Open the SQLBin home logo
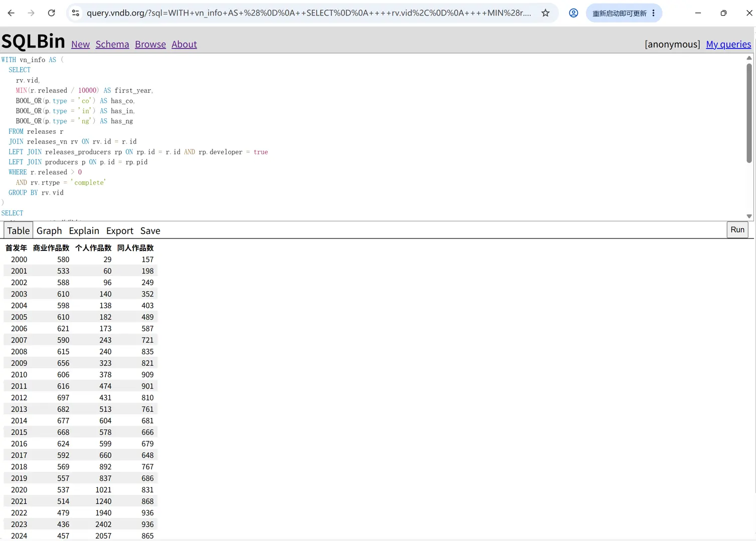Viewport: 756px width, 541px height. pyautogui.click(x=33, y=41)
